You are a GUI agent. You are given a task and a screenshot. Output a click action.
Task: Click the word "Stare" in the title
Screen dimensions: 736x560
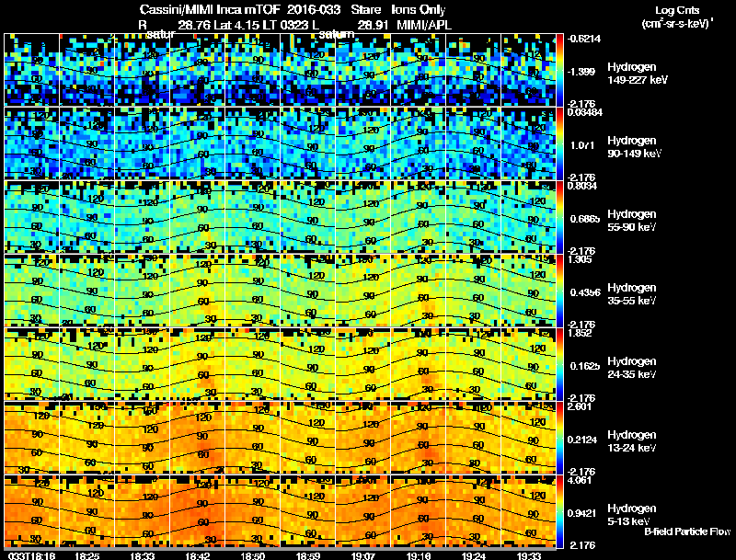coord(365,9)
